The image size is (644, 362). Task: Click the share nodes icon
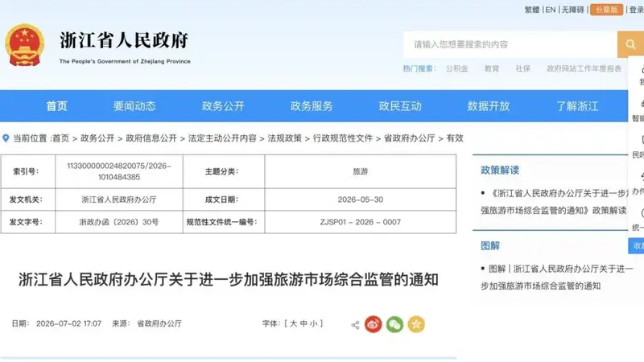click(x=355, y=325)
